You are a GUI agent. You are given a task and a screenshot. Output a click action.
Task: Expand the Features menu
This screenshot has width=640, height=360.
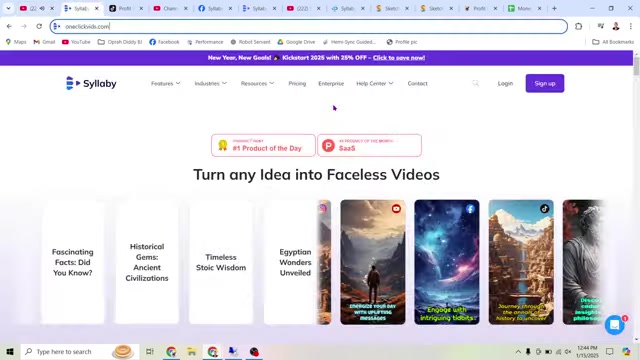(165, 83)
